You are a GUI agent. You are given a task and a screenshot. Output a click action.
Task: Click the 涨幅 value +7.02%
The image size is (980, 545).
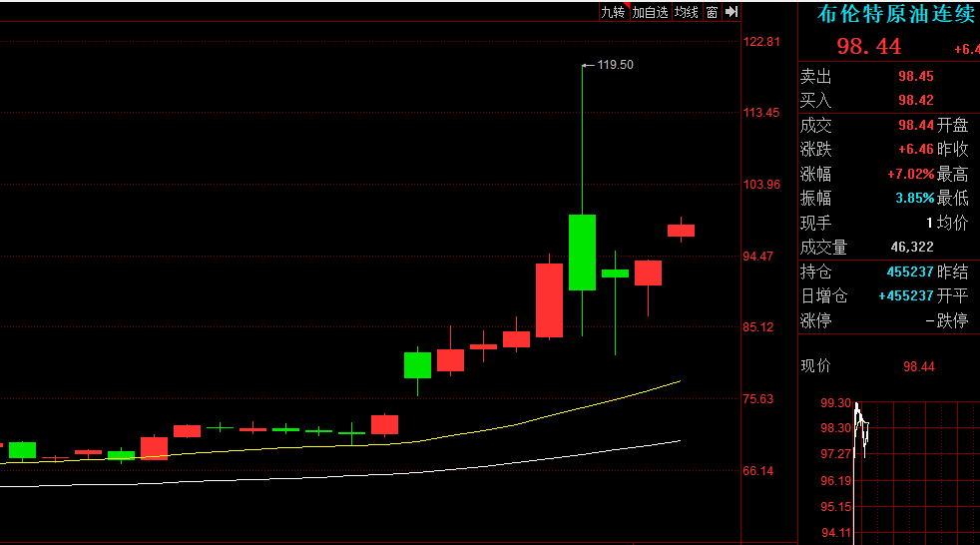(910, 174)
